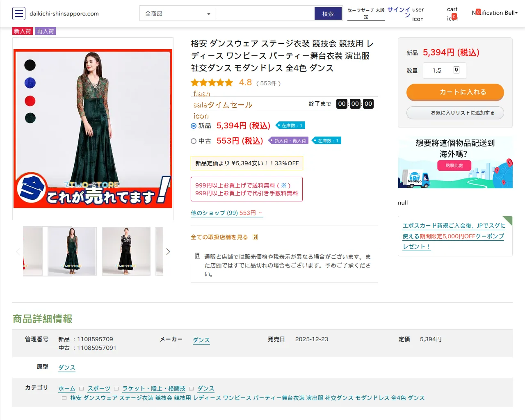Image resolution: width=525 pixels, height=420 pixels.
Task: Go to スポーツ breadcrumb category
Action: (99, 388)
